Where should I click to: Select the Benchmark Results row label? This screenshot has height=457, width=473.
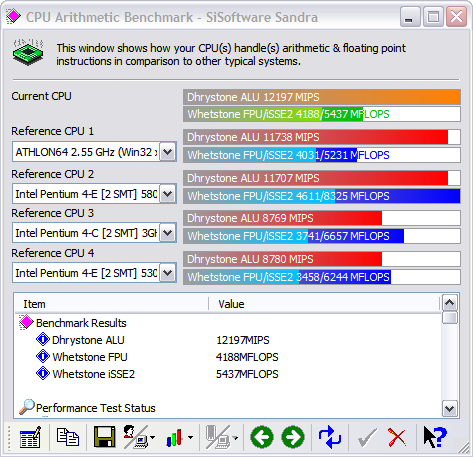pyautogui.click(x=81, y=323)
